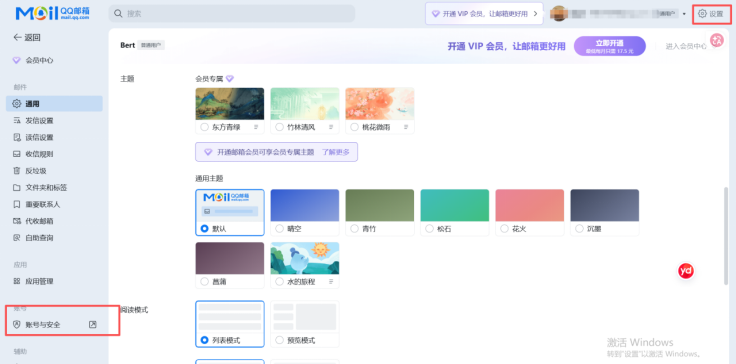Open the details icon on 水的旅程 theme
This screenshot has height=364, width=736.
331,282
